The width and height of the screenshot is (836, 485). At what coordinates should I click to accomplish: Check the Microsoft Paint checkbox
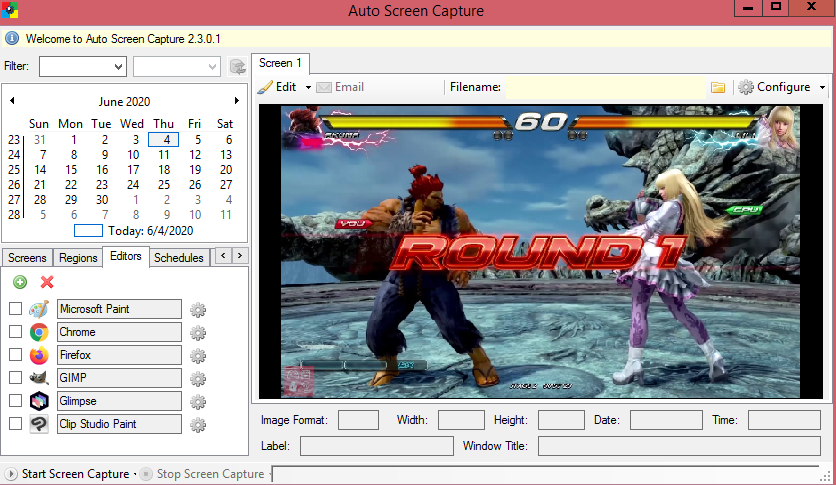[15, 309]
